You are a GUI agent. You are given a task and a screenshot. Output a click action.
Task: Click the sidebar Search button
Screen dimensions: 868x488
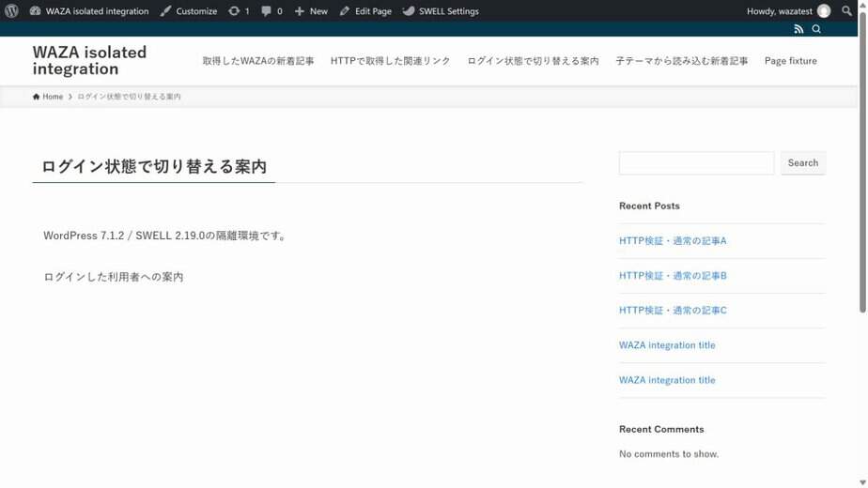pyautogui.click(x=802, y=163)
